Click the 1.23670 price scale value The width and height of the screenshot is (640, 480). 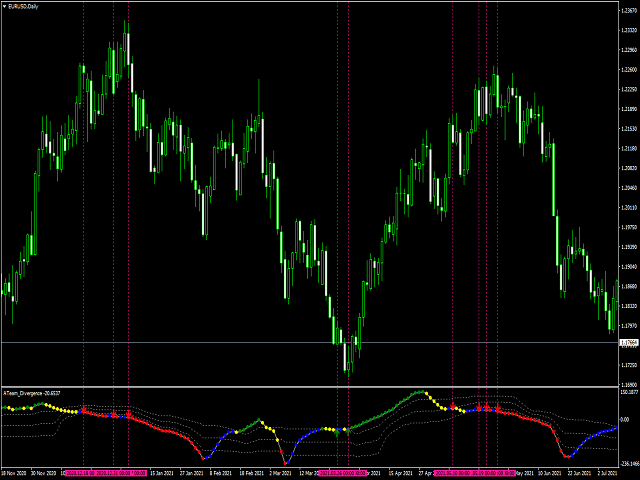pyautogui.click(x=629, y=11)
